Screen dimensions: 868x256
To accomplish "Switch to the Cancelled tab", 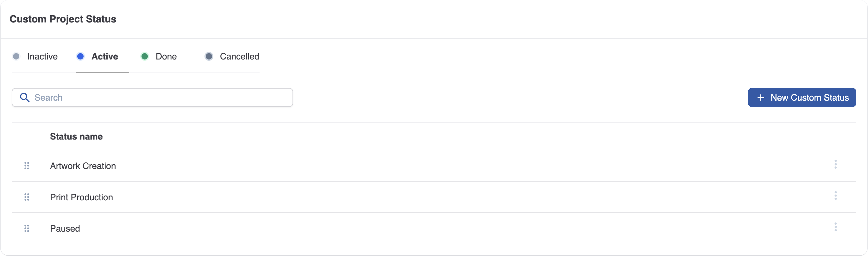I will pos(239,56).
